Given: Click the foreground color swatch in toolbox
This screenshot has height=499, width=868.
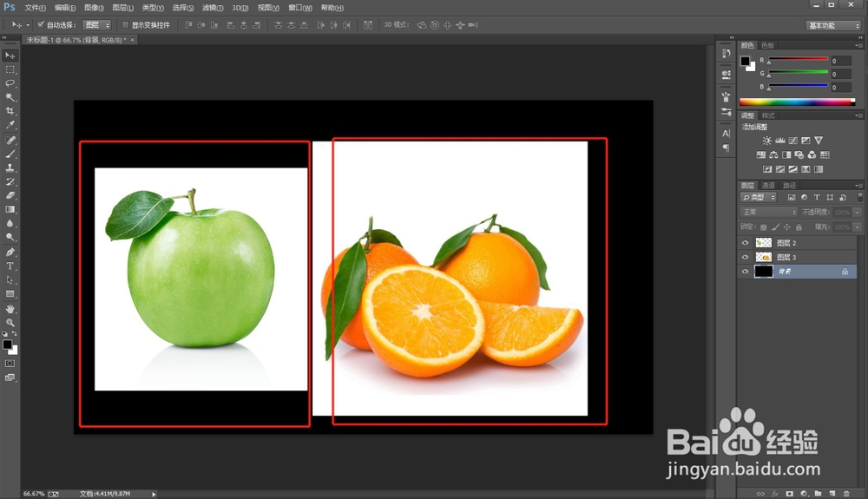Looking at the screenshot, I should (x=7, y=345).
